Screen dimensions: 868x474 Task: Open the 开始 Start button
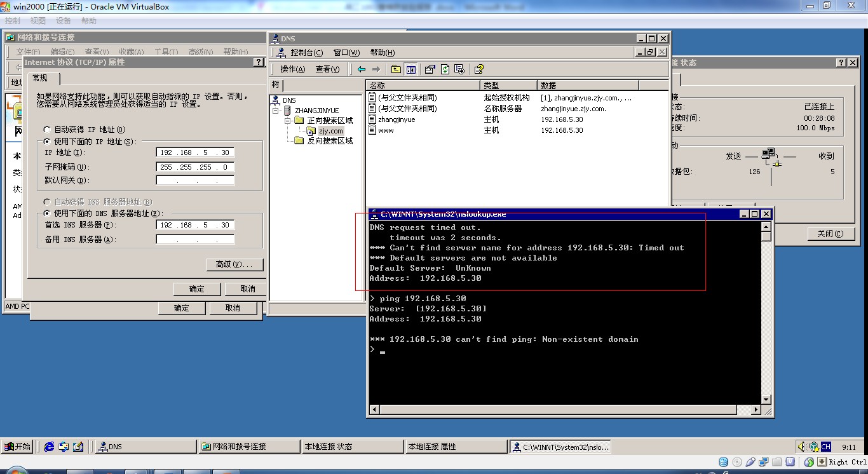17,447
